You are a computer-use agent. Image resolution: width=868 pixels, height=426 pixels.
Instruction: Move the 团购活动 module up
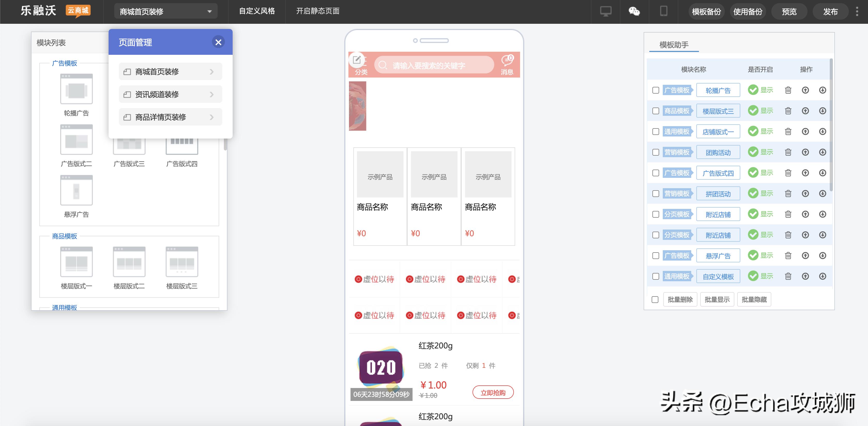click(x=806, y=152)
